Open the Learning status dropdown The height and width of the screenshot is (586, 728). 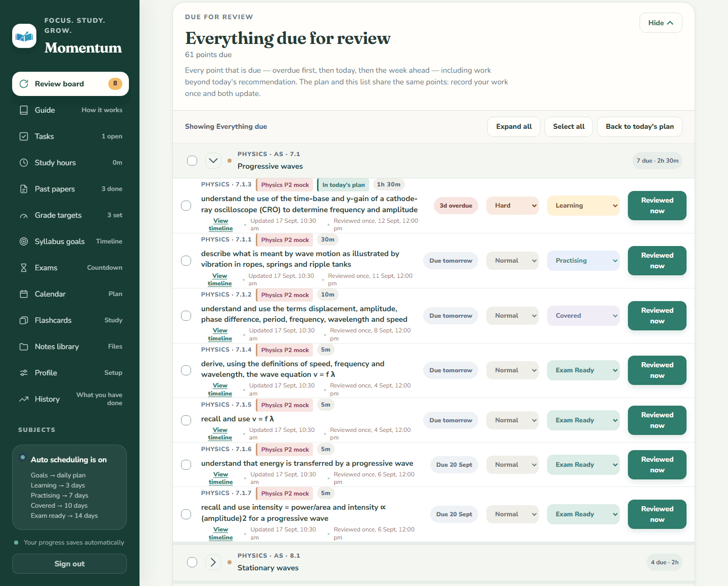coord(583,206)
